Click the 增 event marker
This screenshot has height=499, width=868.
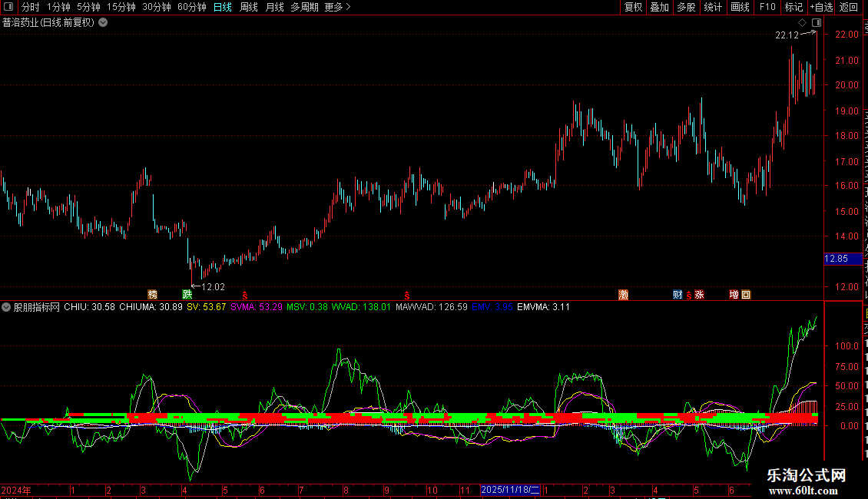coord(734,295)
